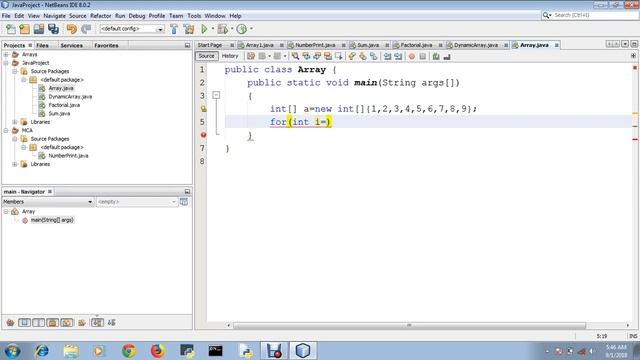Click yellow warning mark in right stripe
Viewport: 640px width, 360px height.
coord(635,113)
